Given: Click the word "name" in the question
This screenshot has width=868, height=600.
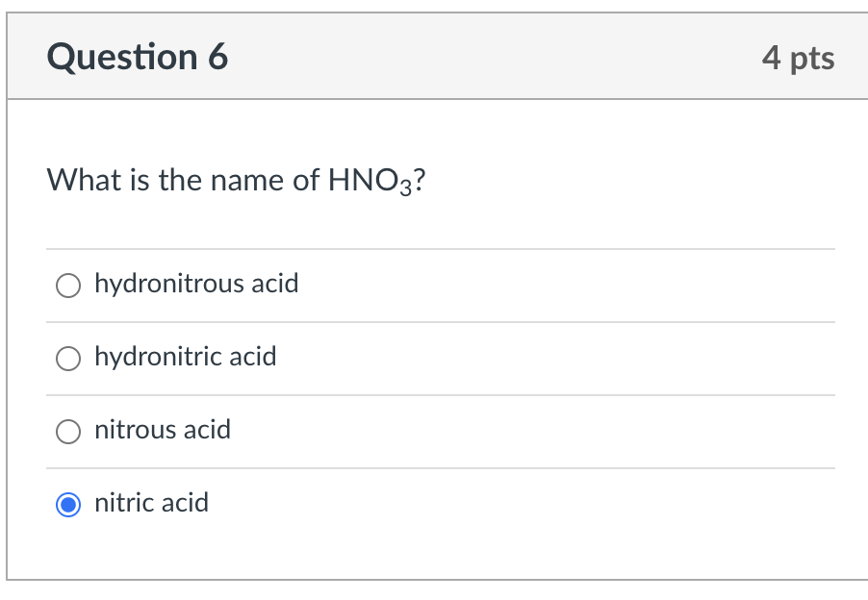Looking at the screenshot, I should click(245, 180).
